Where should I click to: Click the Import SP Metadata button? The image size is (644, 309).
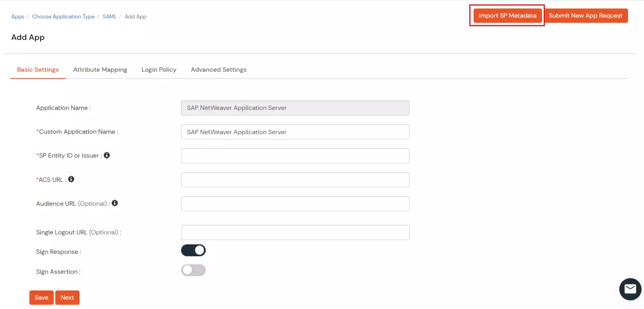point(507,16)
